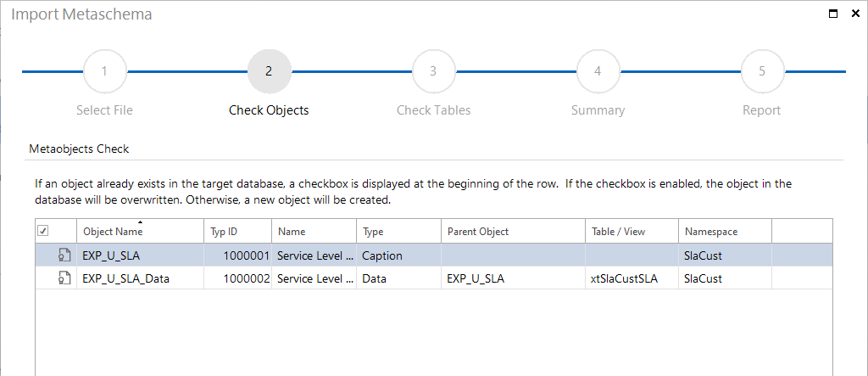Image resolution: width=868 pixels, height=376 pixels.
Task: Click the Check Objects step label
Action: coord(269,110)
